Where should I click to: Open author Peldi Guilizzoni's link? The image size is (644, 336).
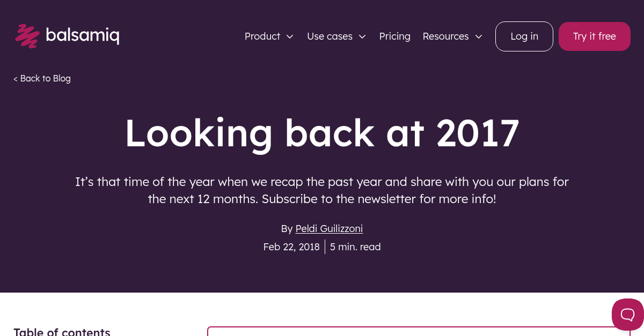pyautogui.click(x=329, y=229)
